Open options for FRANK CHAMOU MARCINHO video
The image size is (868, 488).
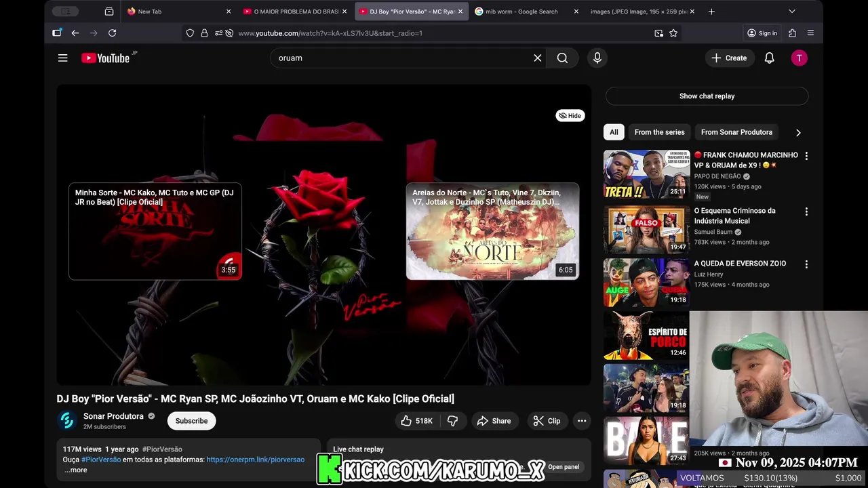tap(806, 156)
